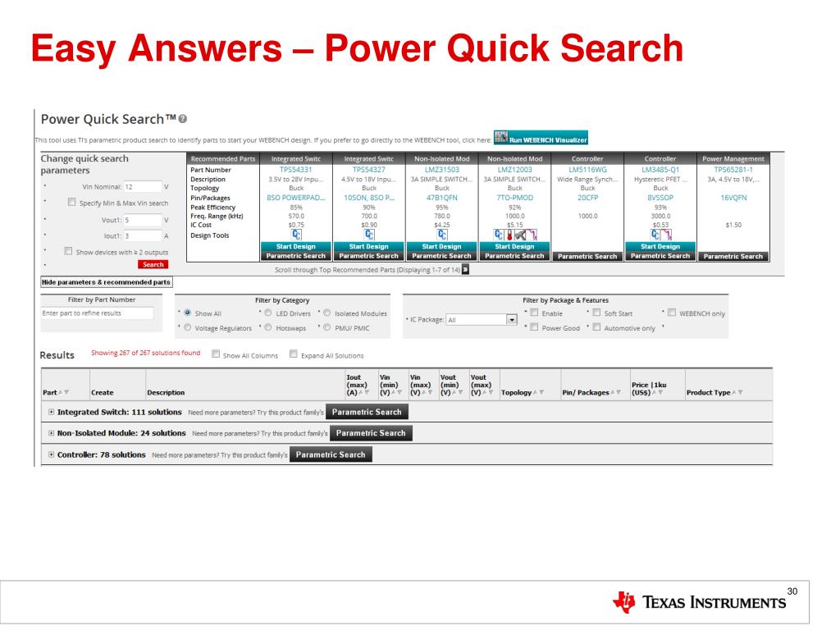
Task: Parametric Search in Integrated Switch row
Action: tap(367, 412)
